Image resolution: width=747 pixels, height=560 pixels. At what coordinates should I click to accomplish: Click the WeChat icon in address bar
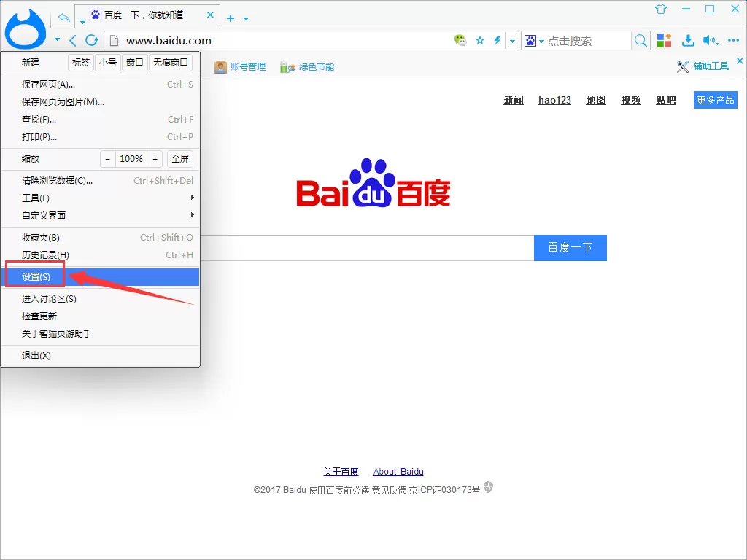coord(460,41)
